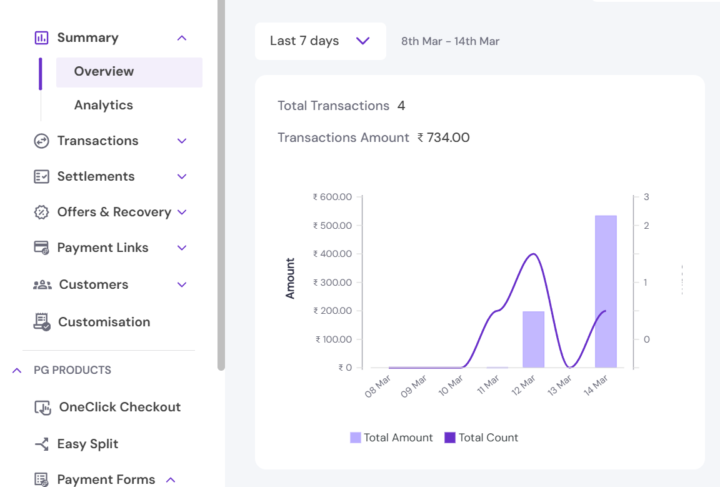This screenshot has width=720, height=487.
Task: Click the 14 Mar amount bar
Action: click(x=606, y=291)
